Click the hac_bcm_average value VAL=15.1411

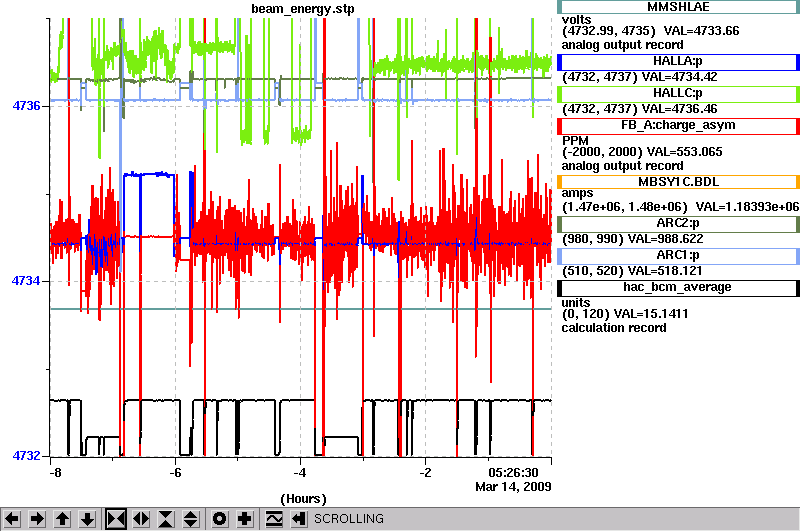point(651,314)
